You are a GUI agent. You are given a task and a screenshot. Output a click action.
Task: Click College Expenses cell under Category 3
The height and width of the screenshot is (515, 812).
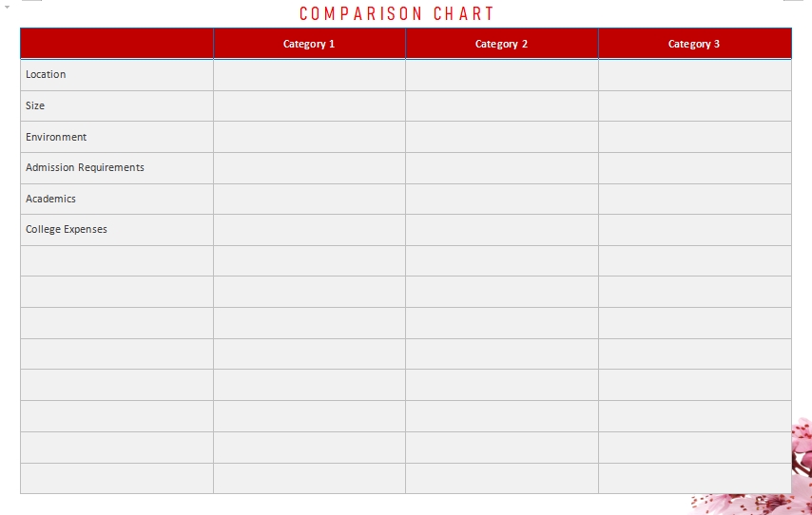694,229
